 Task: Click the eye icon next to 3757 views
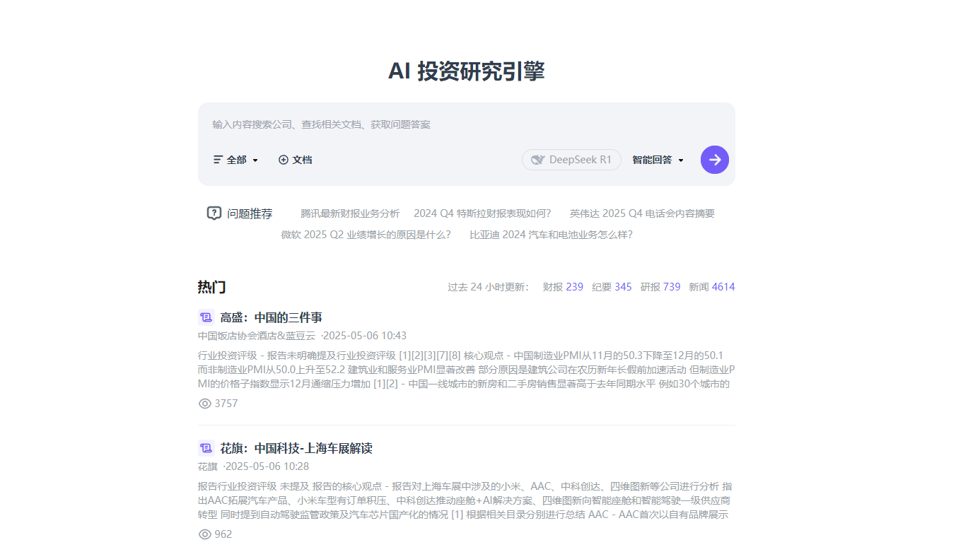pyautogui.click(x=205, y=404)
